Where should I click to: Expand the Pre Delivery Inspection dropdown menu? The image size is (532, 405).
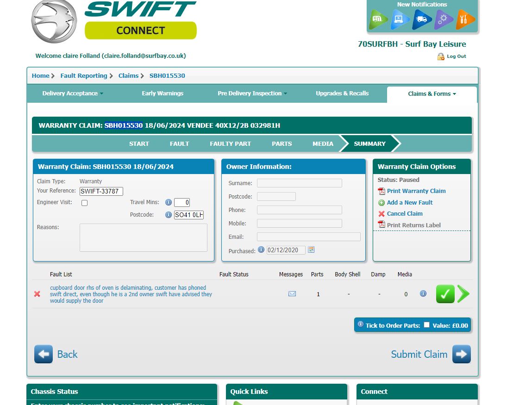(x=252, y=93)
